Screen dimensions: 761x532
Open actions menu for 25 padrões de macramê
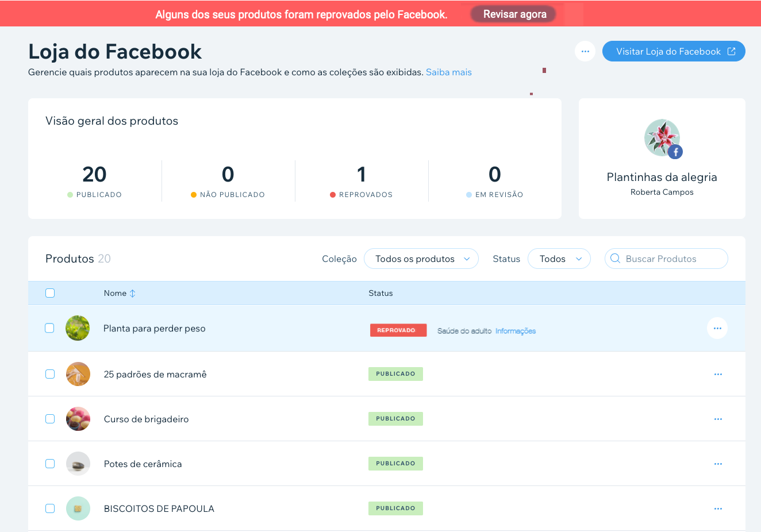(x=718, y=374)
